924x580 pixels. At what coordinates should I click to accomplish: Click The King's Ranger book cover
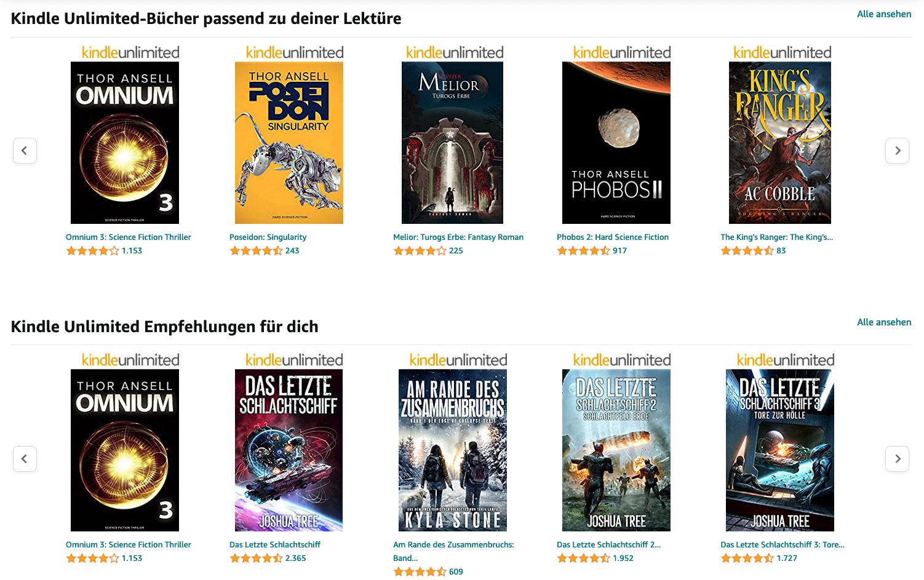tap(780, 143)
